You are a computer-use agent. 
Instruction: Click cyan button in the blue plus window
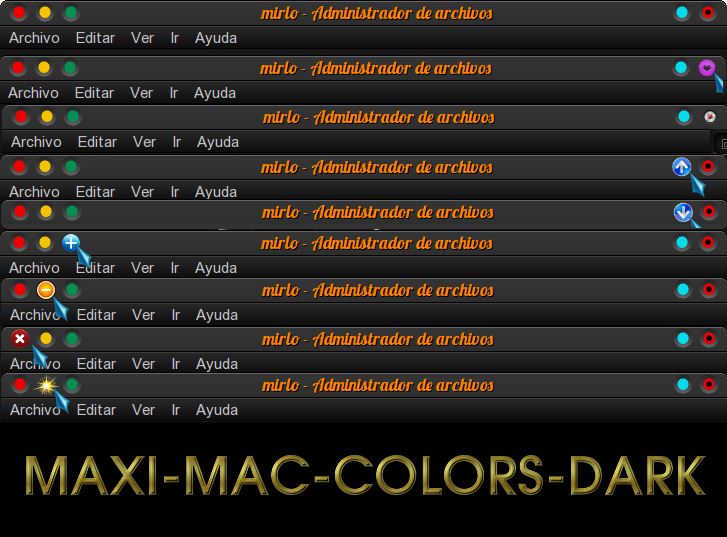(682, 243)
